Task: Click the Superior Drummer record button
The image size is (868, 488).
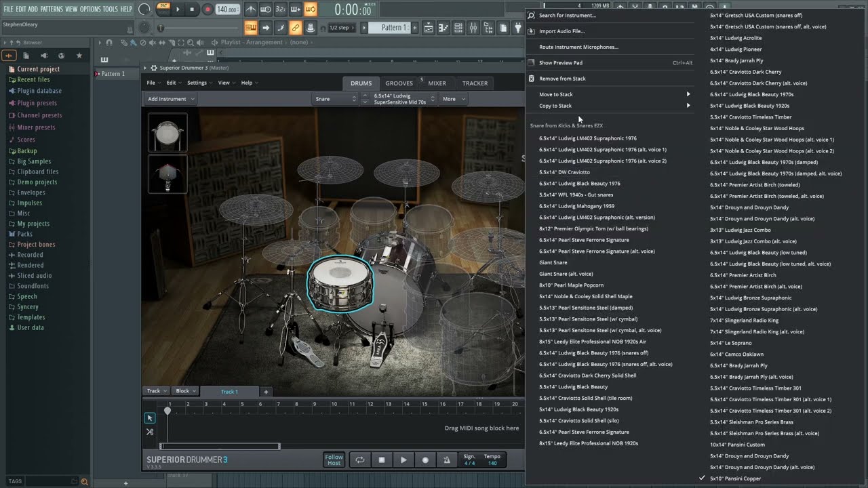Action: tap(425, 460)
